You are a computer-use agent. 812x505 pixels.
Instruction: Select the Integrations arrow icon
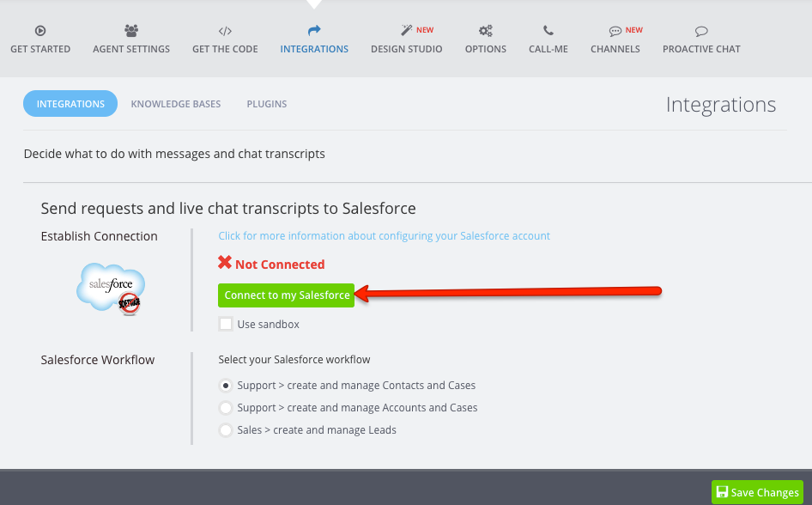(314, 31)
